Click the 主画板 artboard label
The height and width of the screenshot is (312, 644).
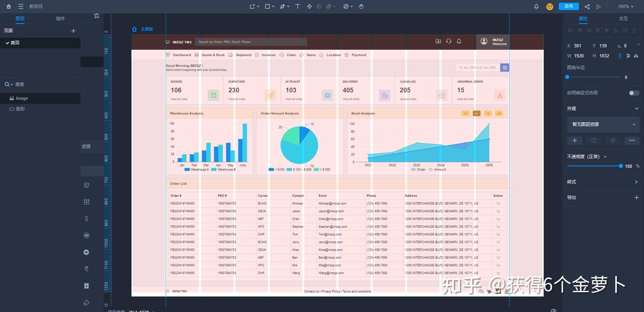point(147,29)
